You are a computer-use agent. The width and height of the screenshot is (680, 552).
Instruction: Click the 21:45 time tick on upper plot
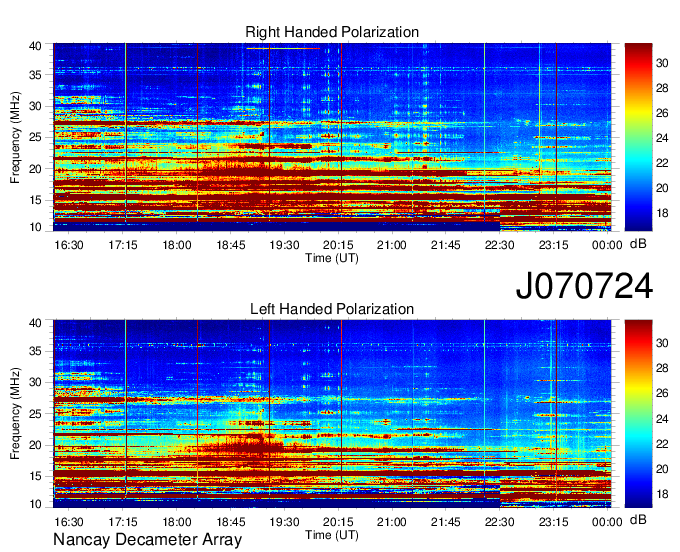coord(446,245)
